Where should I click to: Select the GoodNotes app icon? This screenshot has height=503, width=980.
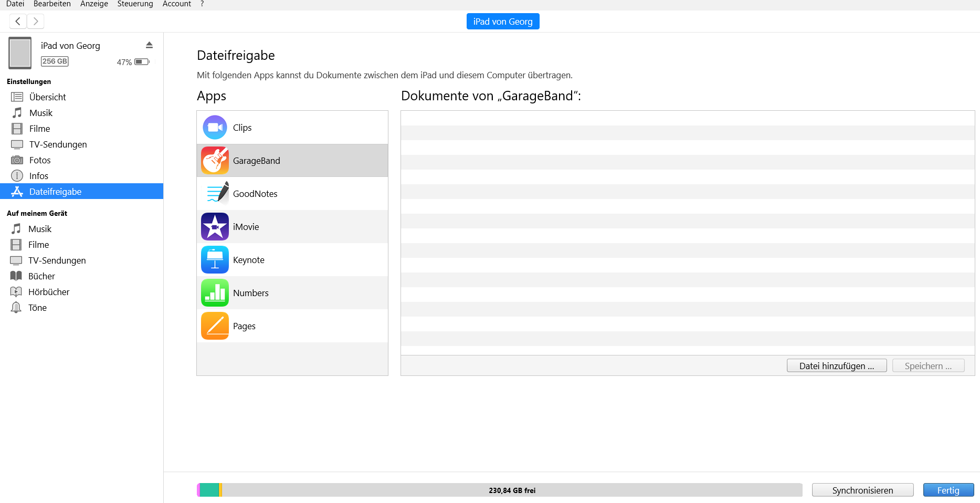216,193
